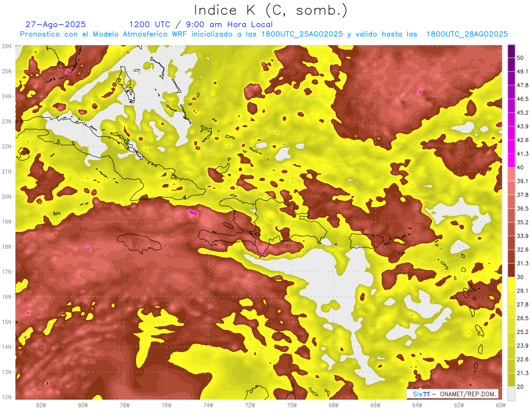The image size is (532, 411).
Task: Click the colorbar value 36.5
Action: (523, 208)
